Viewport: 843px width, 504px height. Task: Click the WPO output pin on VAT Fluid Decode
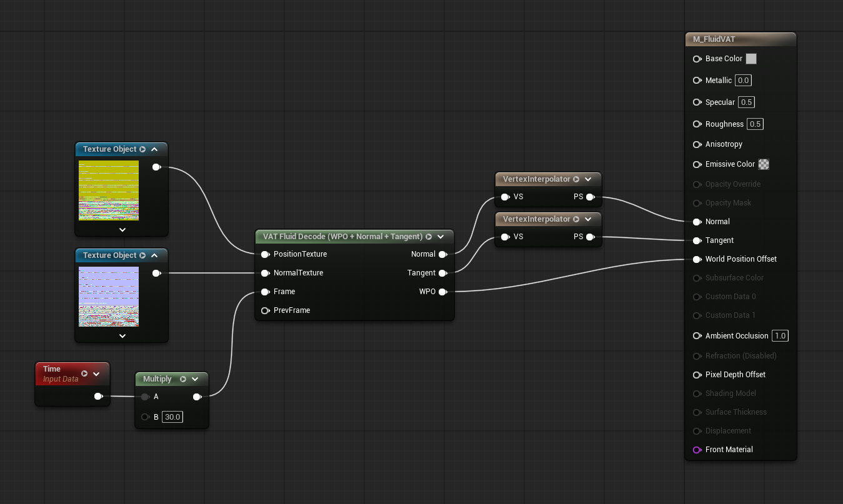[442, 292]
